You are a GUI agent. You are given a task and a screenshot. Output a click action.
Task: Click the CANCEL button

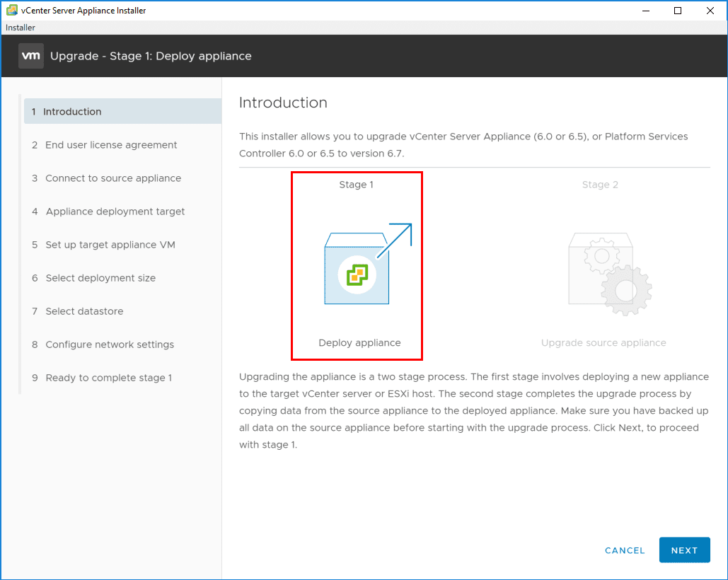click(x=625, y=551)
